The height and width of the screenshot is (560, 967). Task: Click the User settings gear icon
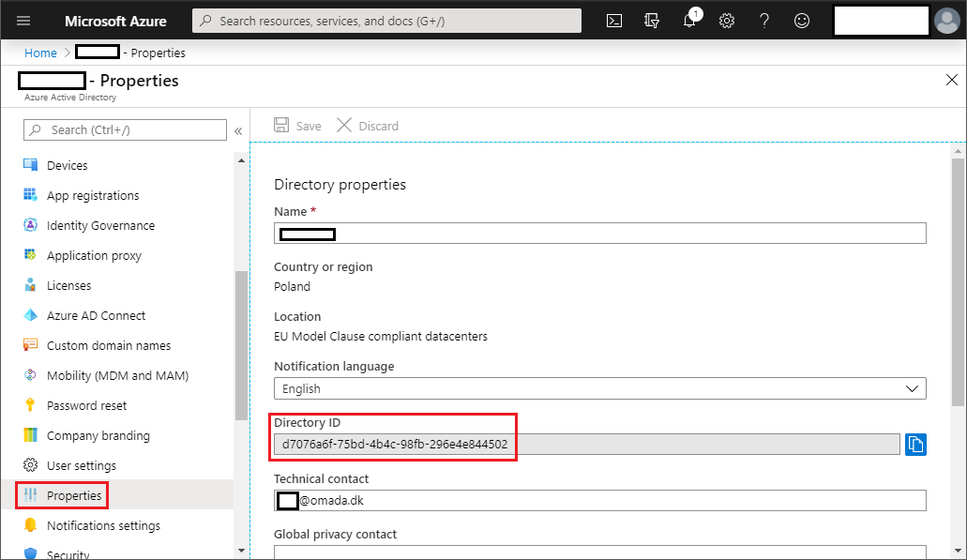coord(30,465)
